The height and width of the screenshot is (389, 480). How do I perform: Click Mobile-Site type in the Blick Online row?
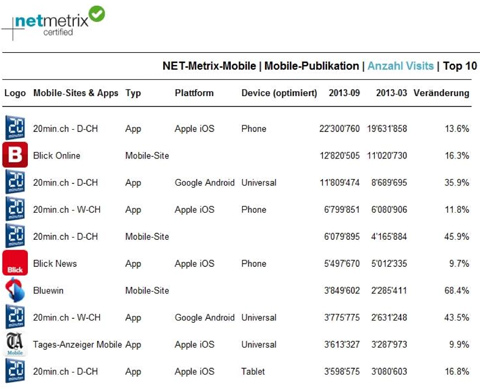click(147, 156)
